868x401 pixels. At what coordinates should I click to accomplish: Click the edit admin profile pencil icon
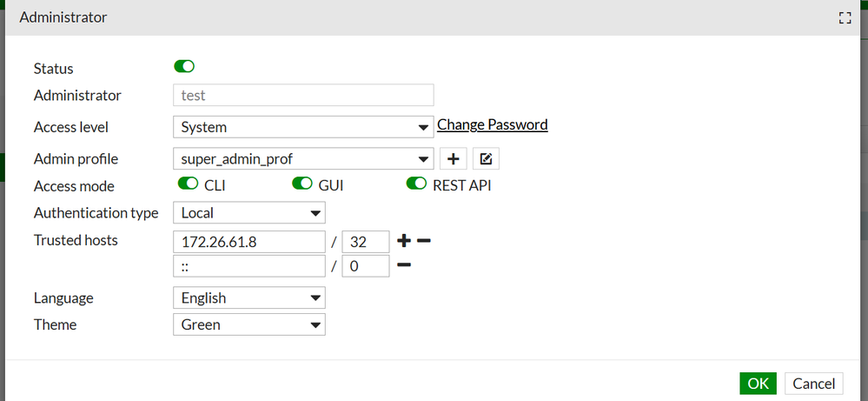pyautogui.click(x=486, y=159)
